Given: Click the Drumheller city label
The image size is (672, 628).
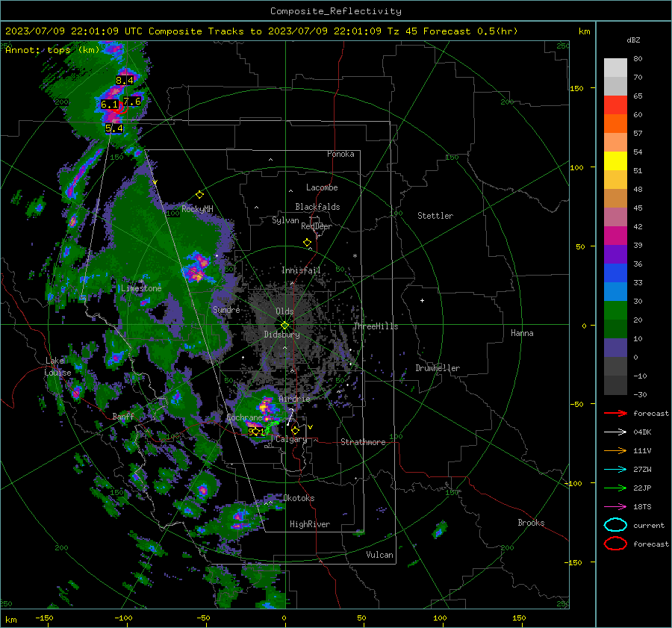Looking at the screenshot, I should pyautogui.click(x=438, y=368).
